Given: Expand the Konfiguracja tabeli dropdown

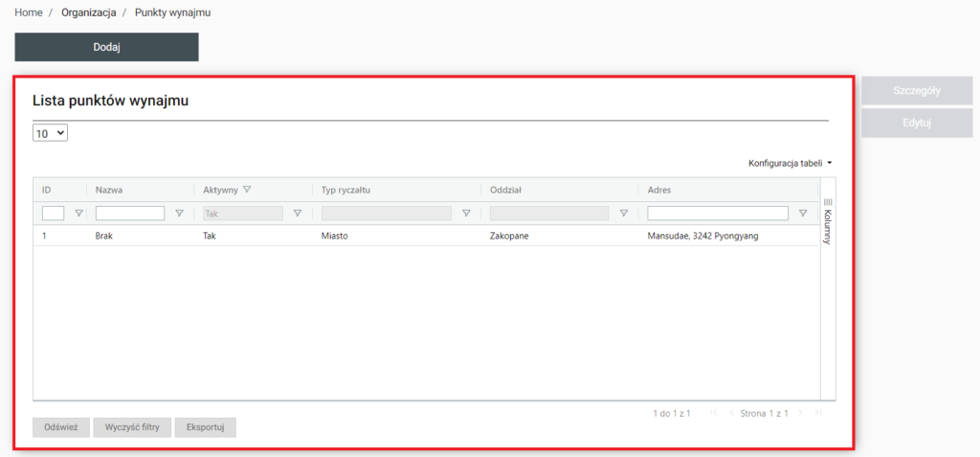Looking at the screenshot, I should pyautogui.click(x=790, y=164).
